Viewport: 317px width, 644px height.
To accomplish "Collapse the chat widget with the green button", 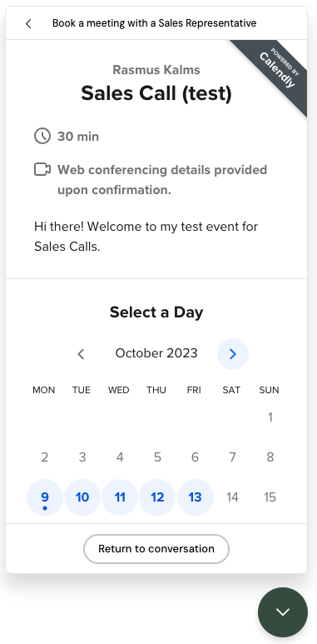I will pos(283,612).
